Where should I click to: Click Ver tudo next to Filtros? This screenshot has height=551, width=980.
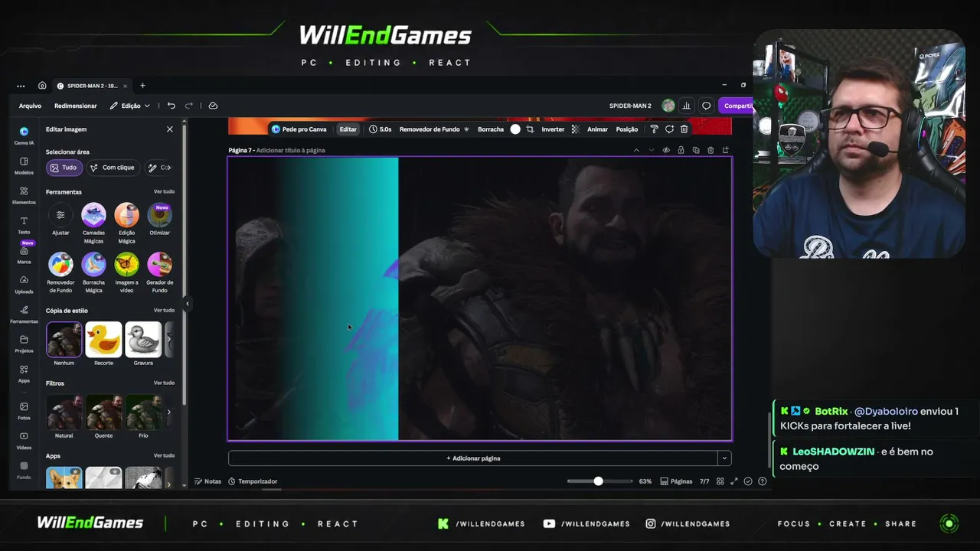click(164, 383)
